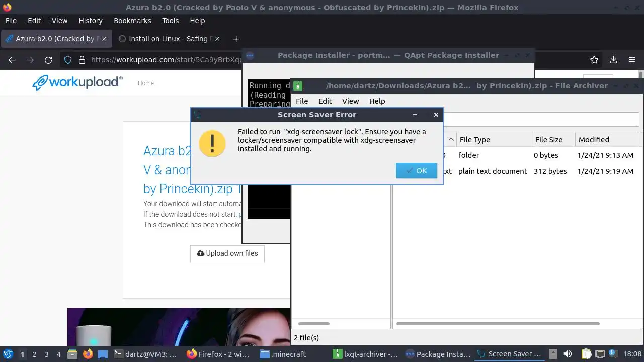Minimize the Screen Saver Error dialog
This screenshot has width=644, height=362.
coord(415,115)
